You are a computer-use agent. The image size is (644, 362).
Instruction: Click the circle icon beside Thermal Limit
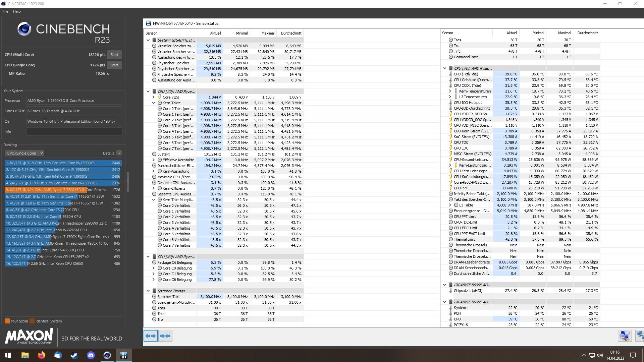[x=450, y=239]
